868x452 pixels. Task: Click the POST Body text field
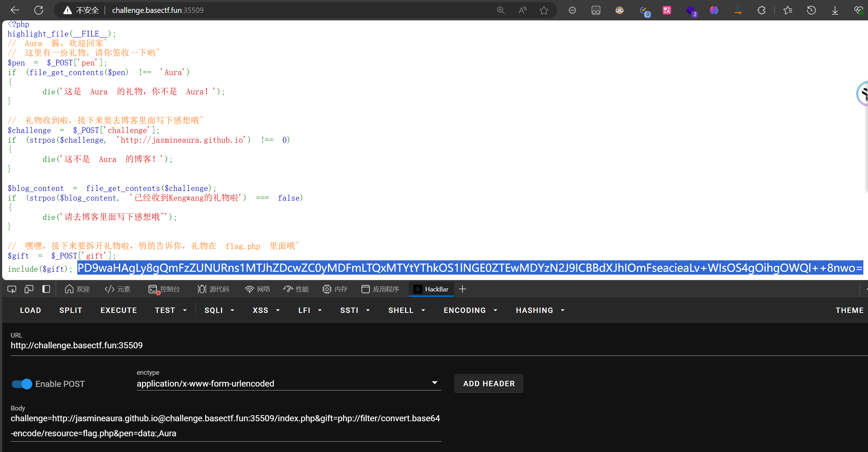point(226,426)
